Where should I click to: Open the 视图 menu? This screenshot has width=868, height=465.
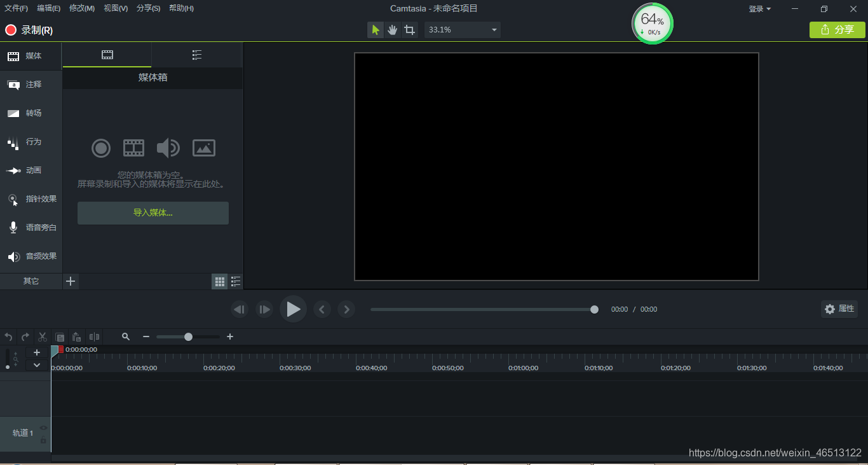coord(116,8)
